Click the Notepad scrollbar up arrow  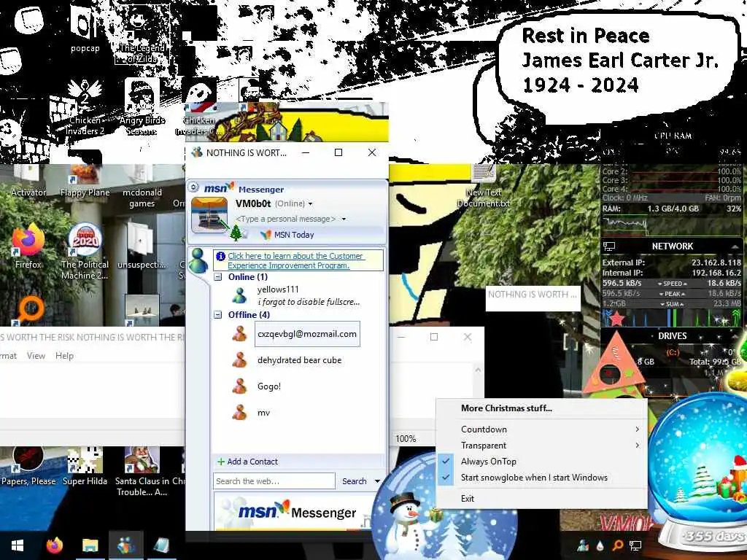(x=478, y=370)
